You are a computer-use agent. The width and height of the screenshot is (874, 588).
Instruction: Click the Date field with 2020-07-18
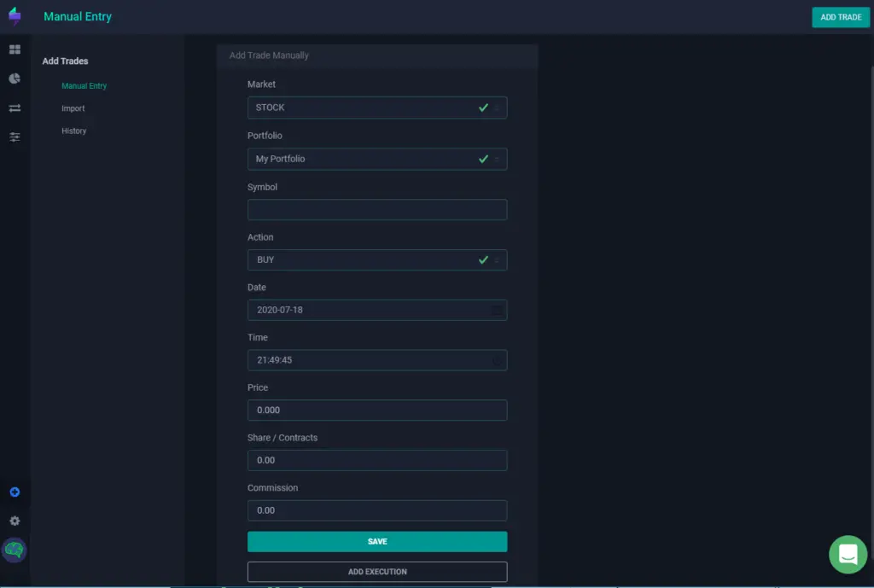tap(377, 310)
